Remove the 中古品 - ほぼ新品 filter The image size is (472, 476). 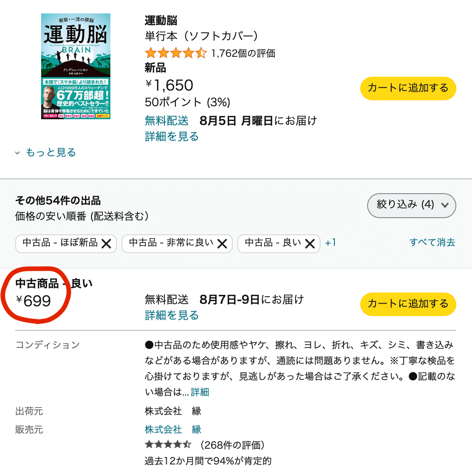coord(106,244)
